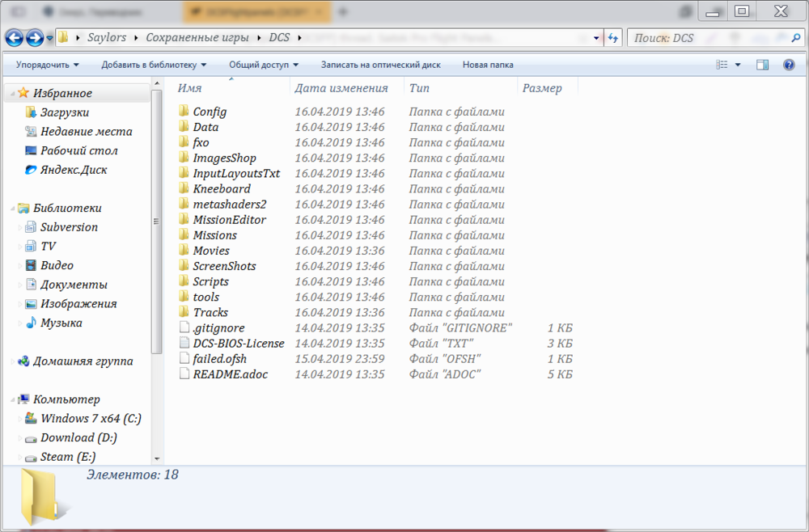Go back with the Back arrow button
809x532 pixels.
14,38
